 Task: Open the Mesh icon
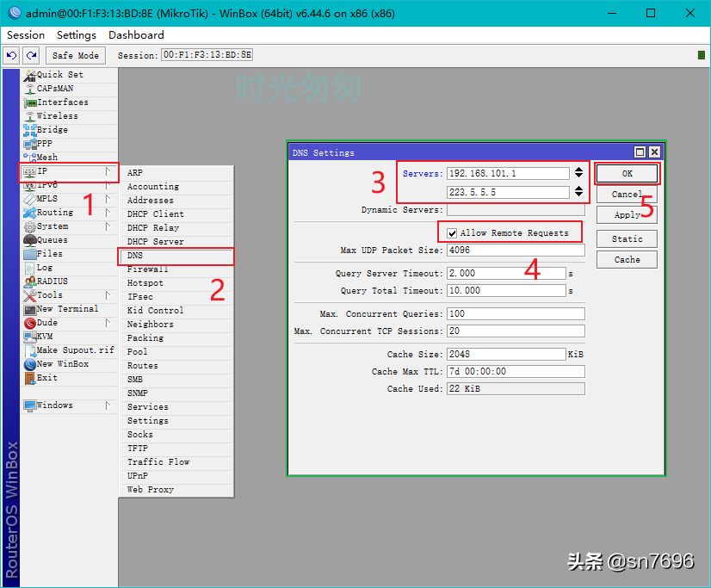pos(30,158)
